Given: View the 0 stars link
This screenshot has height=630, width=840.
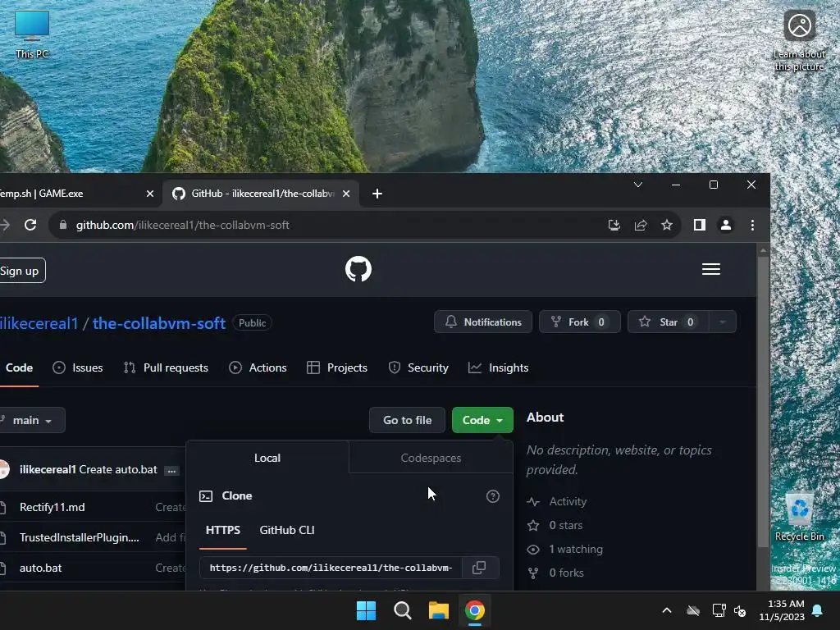Looking at the screenshot, I should coord(555,525).
